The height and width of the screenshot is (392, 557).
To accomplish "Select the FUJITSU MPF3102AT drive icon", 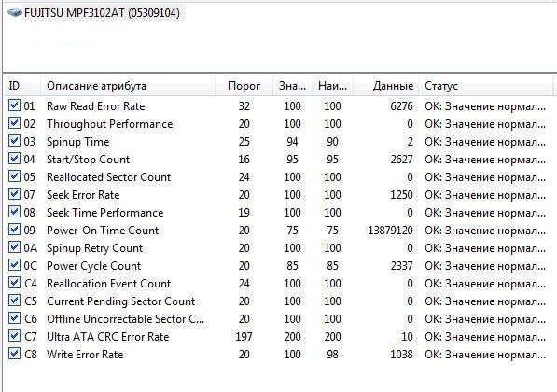I will tap(15, 13).
